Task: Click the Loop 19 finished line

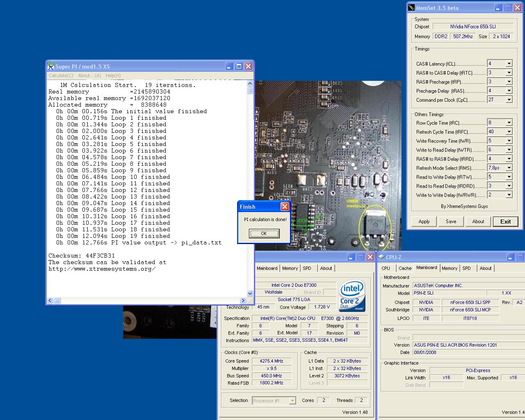Action: [113, 236]
